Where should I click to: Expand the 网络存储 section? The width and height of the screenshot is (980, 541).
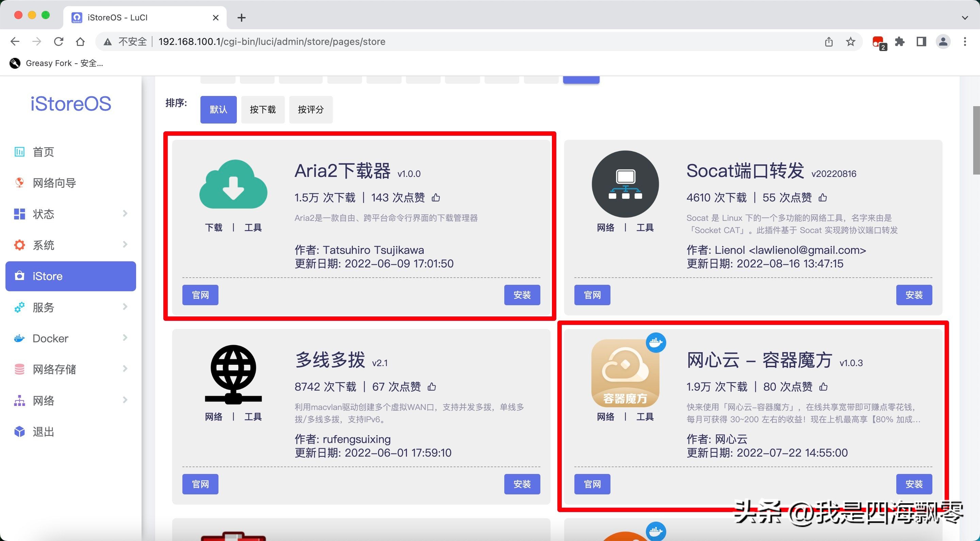[126, 368]
